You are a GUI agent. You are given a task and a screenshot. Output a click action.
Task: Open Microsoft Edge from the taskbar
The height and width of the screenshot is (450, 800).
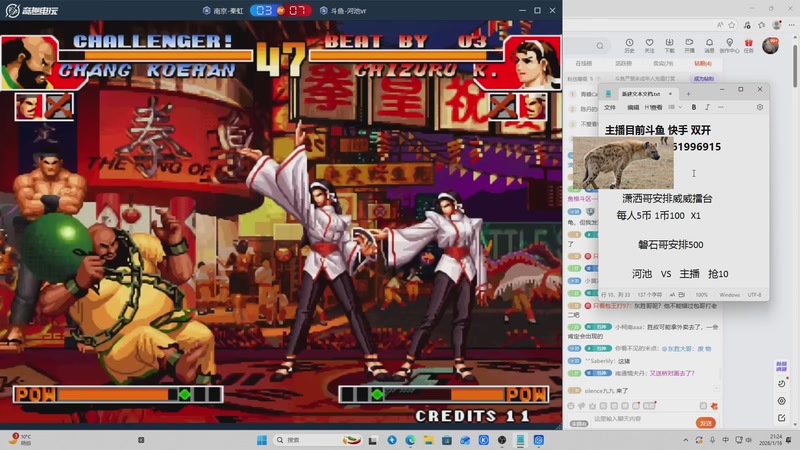pos(410,440)
